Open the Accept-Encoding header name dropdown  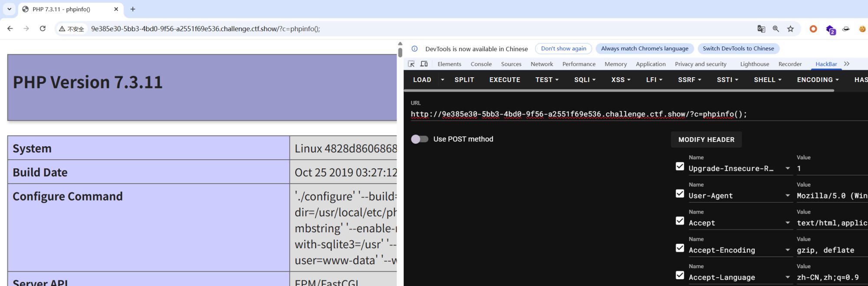point(787,250)
